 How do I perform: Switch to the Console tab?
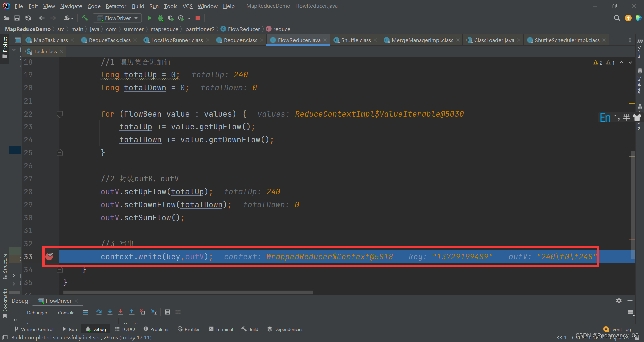pos(66,313)
